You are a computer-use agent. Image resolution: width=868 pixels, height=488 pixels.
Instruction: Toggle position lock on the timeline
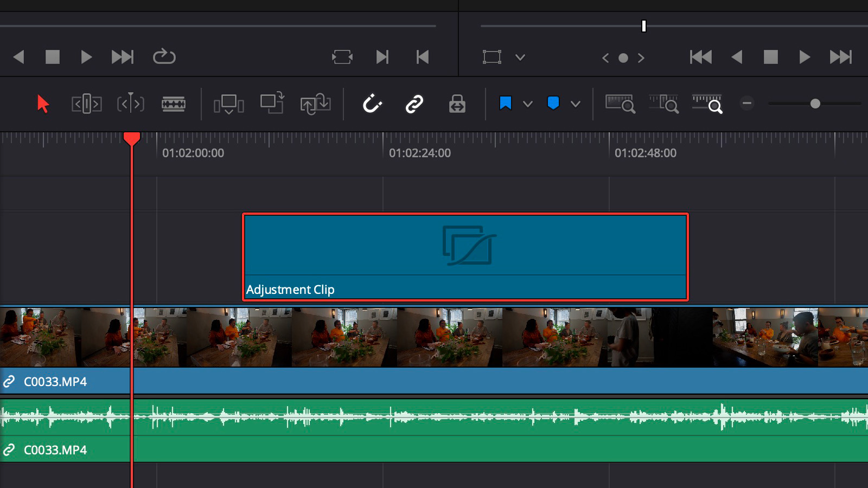click(456, 103)
